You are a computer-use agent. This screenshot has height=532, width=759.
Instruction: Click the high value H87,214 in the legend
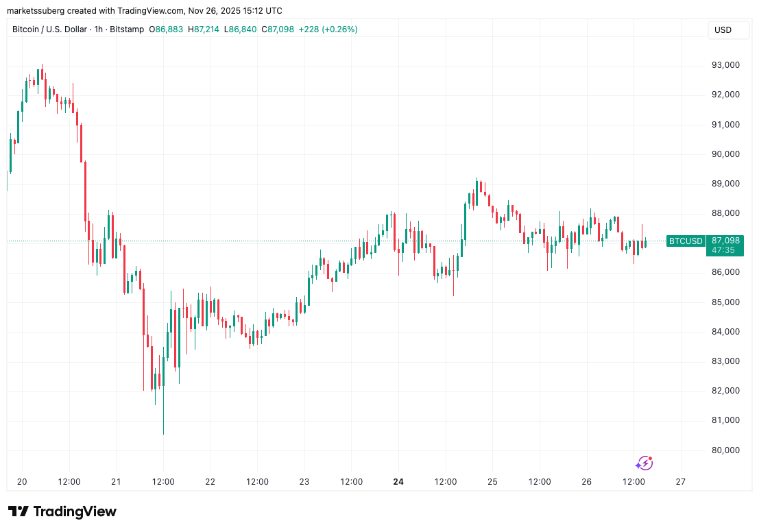(206, 29)
